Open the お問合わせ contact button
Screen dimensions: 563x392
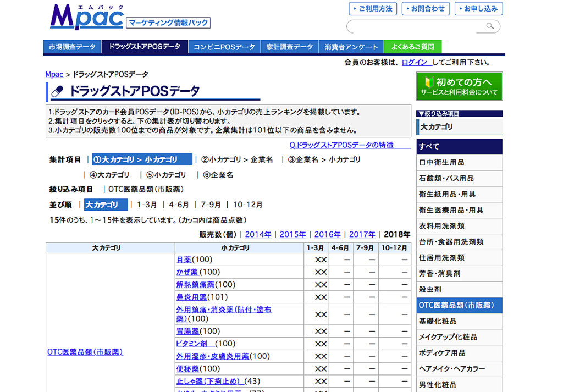point(426,9)
